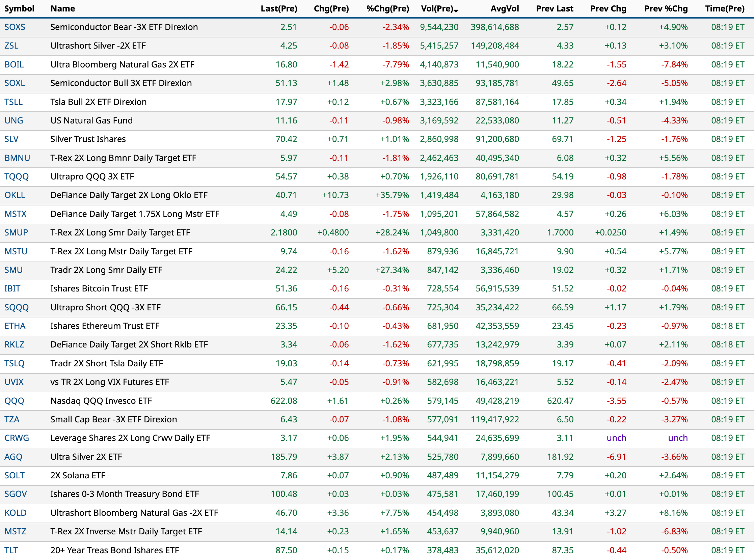This screenshot has height=560, width=754.
Task: Click the Last(Pre) column header
Action: point(278,8)
